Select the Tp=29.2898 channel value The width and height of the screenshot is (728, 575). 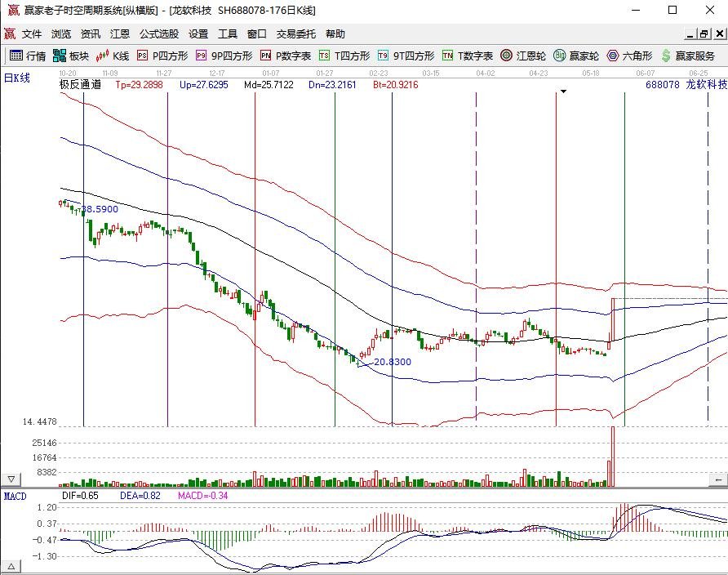pos(139,84)
